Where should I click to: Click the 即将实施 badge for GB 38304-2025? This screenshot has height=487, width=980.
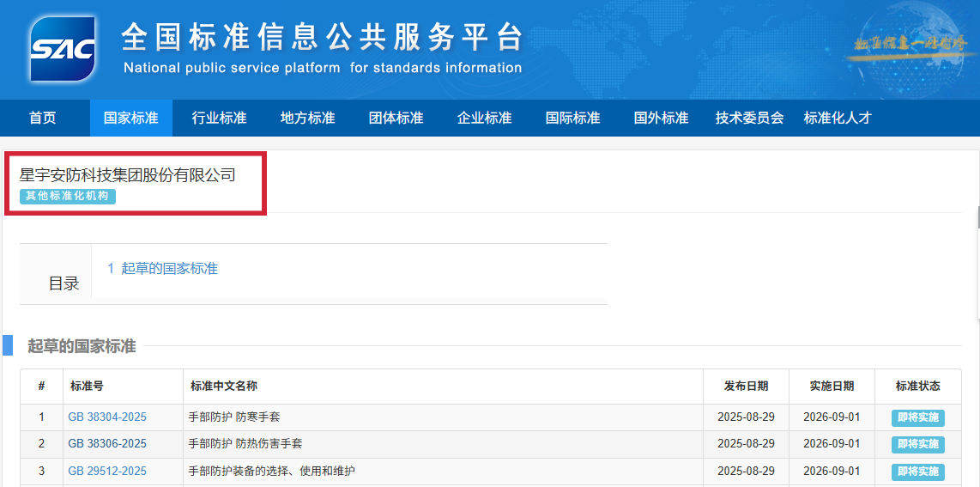918,417
